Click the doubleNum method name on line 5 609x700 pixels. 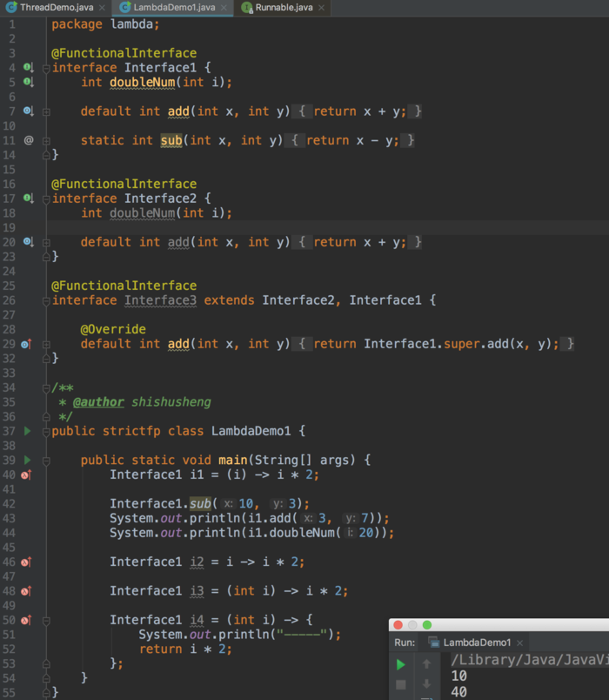coord(143,83)
